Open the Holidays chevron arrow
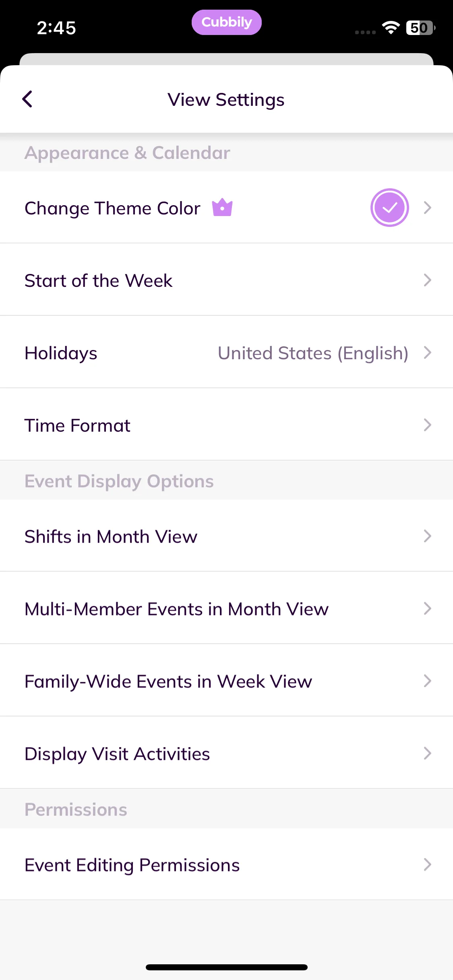 pos(428,352)
